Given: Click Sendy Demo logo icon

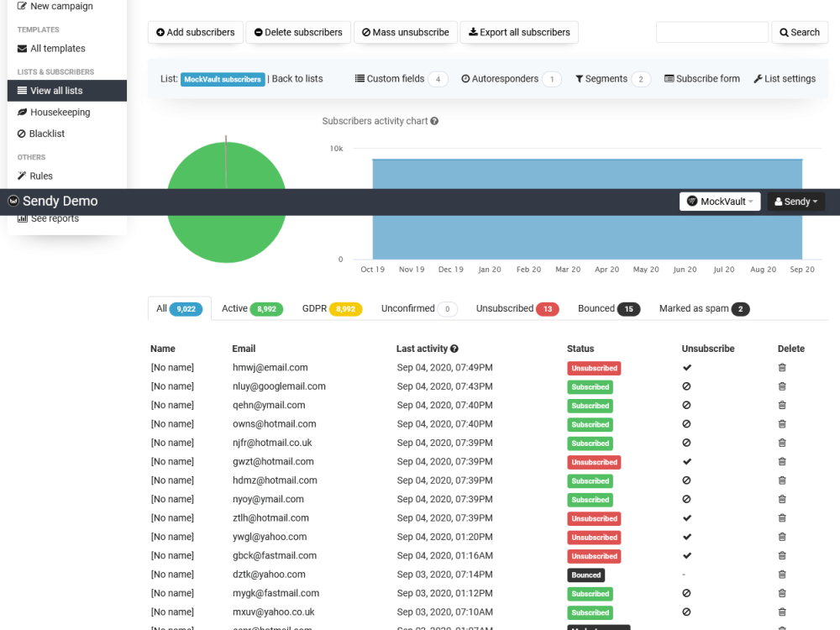Looking at the screenshot, I should (13, 201).
